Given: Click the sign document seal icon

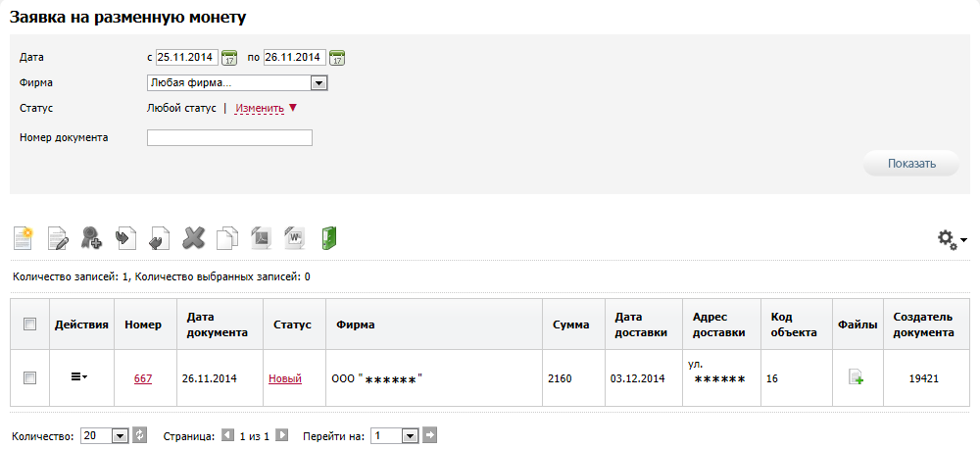Looking at the screenshot, I should [92, 239].
